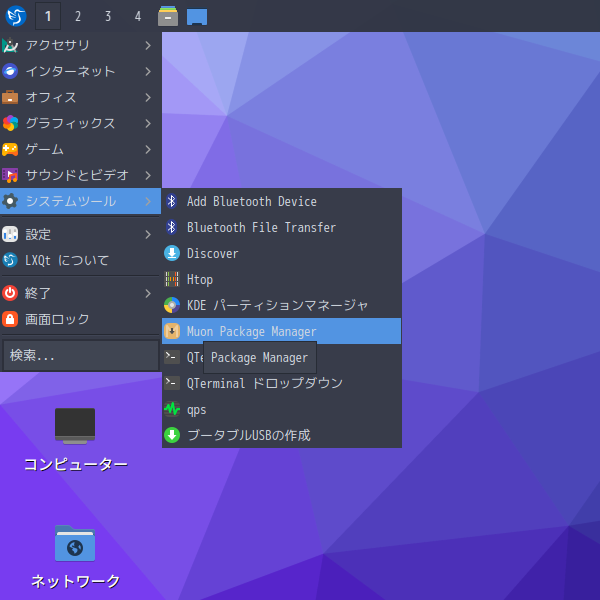The height and width of the screenshot is (600, 600).
Task: Open the アクセサリ menu category
Action: click(80, 45)
